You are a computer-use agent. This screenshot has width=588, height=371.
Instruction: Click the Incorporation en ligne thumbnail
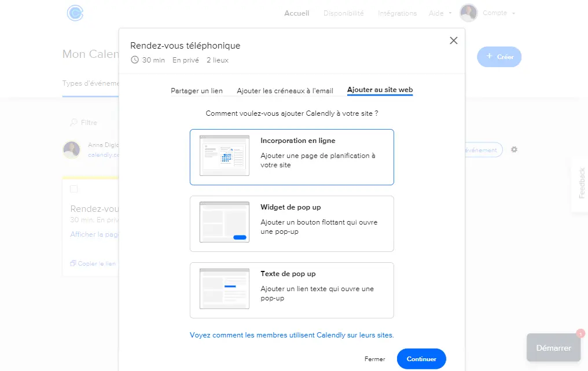(224, 156)
